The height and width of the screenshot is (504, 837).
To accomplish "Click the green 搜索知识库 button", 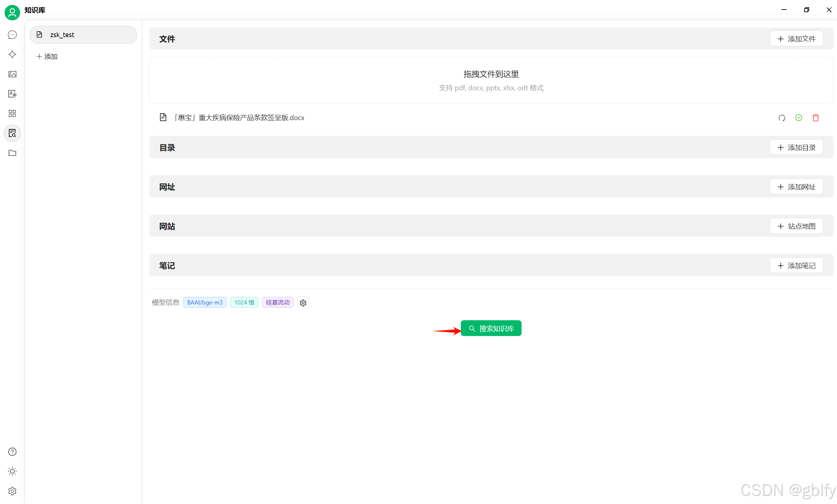I will (491, 328).
